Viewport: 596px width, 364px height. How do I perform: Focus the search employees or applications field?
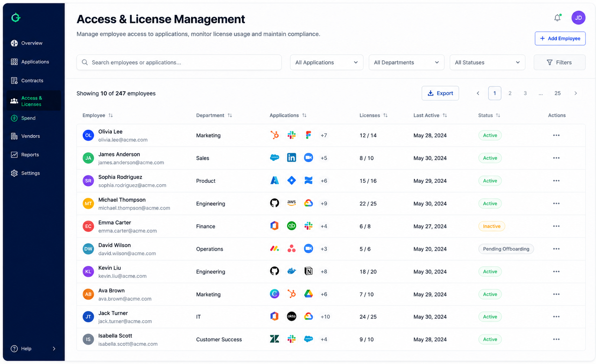point(179,62)
